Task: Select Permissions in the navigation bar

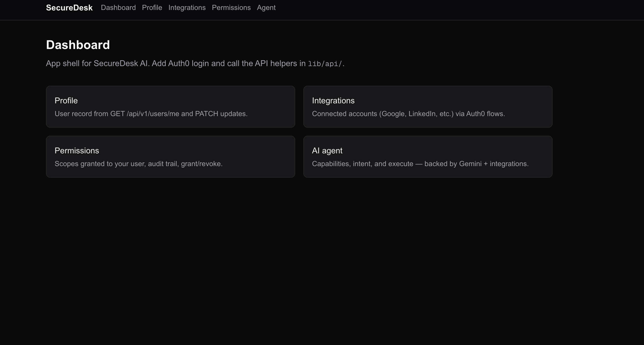Action: tap(231, 8)
